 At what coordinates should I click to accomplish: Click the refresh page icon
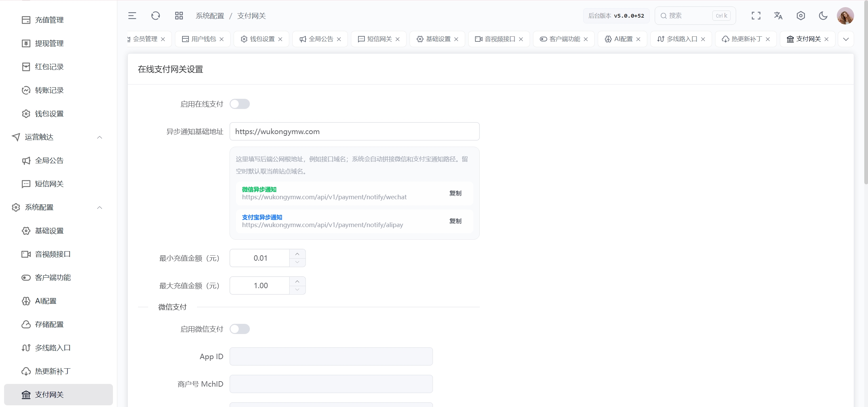click(156, 16)
